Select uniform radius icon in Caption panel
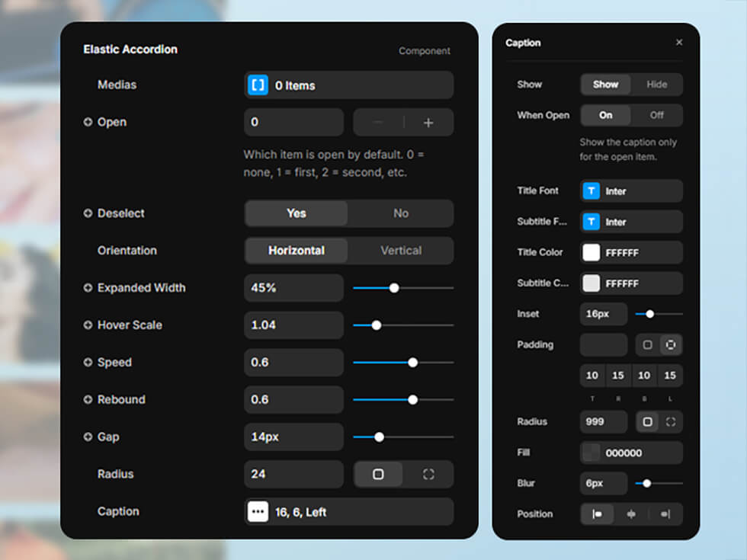747x560 pixels. click(647, 422)
